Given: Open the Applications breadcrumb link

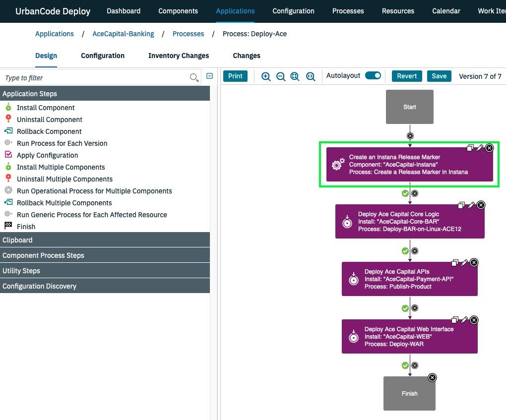Looking at the screenshot, I should [54, 34].
